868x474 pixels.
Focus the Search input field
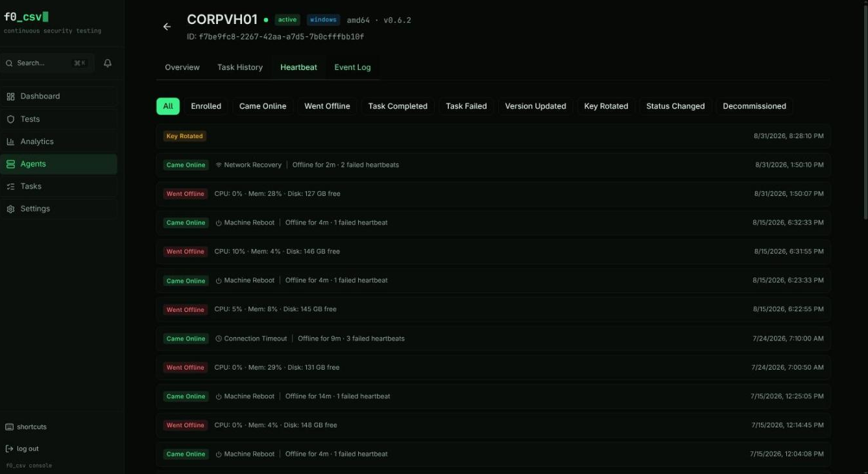47,63
